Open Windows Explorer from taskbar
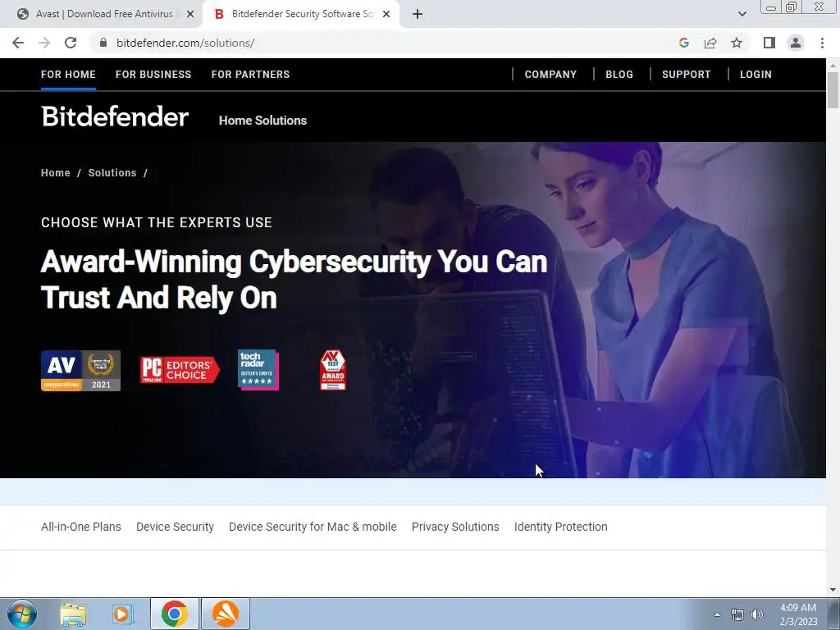 tap(73, 614)
